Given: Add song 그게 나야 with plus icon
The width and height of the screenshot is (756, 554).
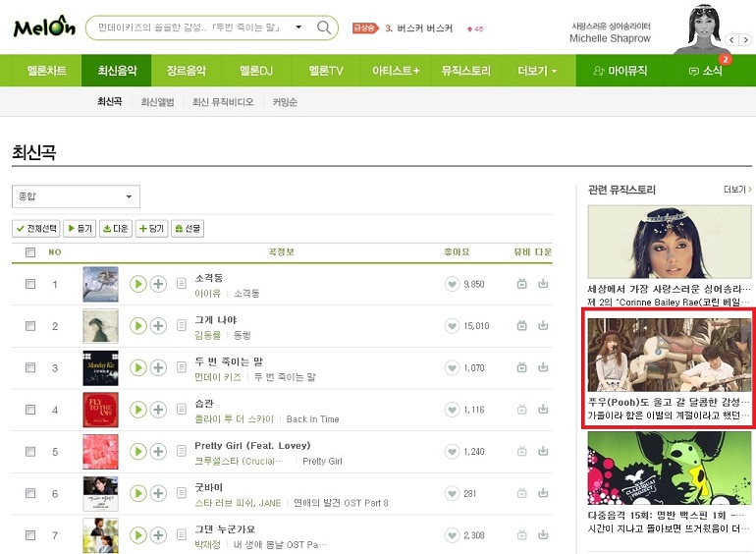Looking at the screenshot, I should (x=158, y=326).
